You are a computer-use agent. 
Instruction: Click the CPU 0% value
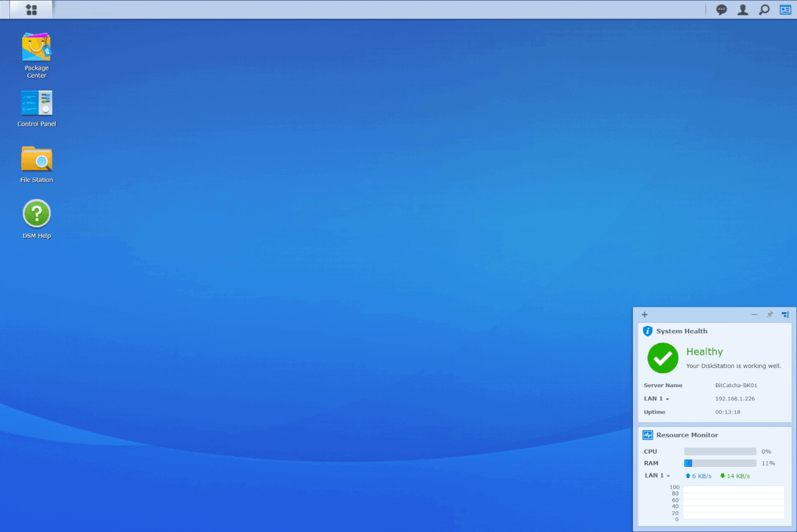pyautogui.click(x=766, y=452)
